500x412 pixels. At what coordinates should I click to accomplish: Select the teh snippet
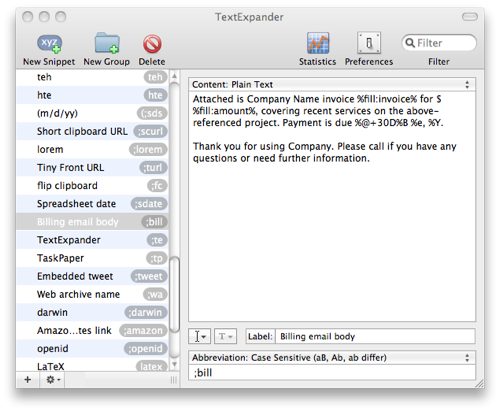tap(92, 77)
